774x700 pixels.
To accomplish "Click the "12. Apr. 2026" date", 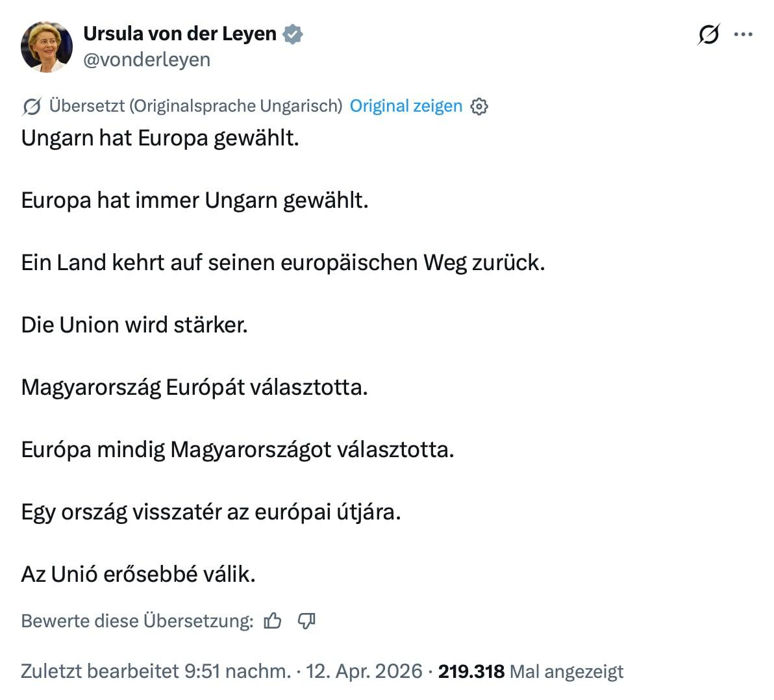I will [364, 671].
